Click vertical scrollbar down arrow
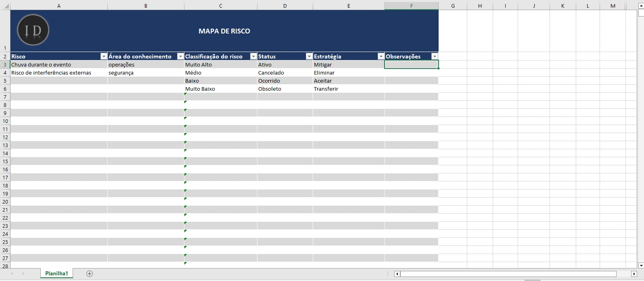Image resolution: width=644 pixels, height=281 pixels. coord(641,265)
